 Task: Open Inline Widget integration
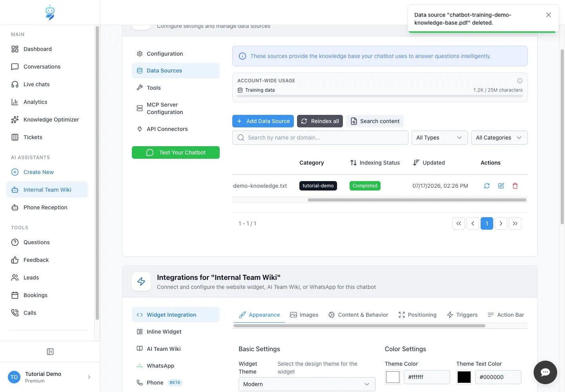176,332
